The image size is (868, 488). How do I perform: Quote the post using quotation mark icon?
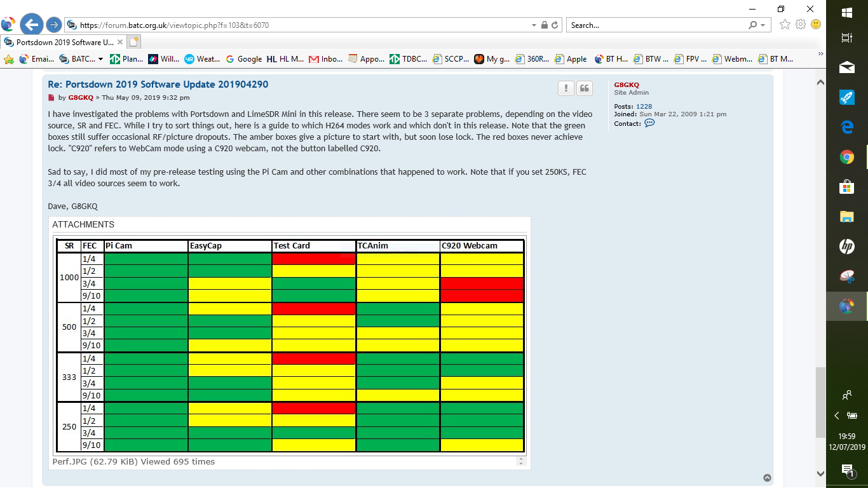(x=585, y=88)
